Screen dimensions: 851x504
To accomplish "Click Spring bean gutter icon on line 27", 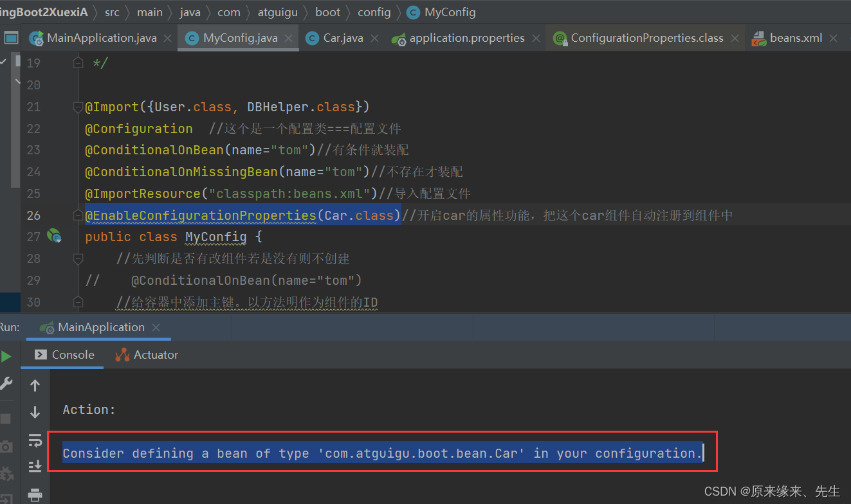I will point(54,237).
